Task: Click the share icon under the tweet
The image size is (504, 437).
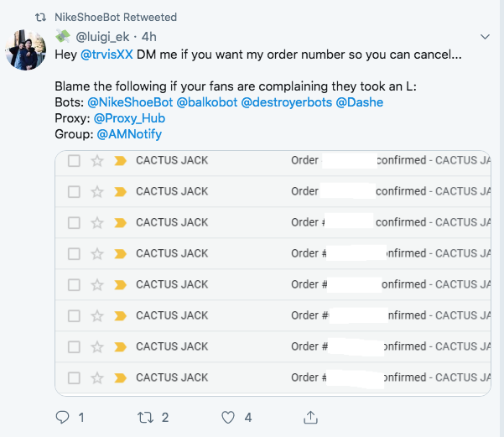Action: pos(310,417)
